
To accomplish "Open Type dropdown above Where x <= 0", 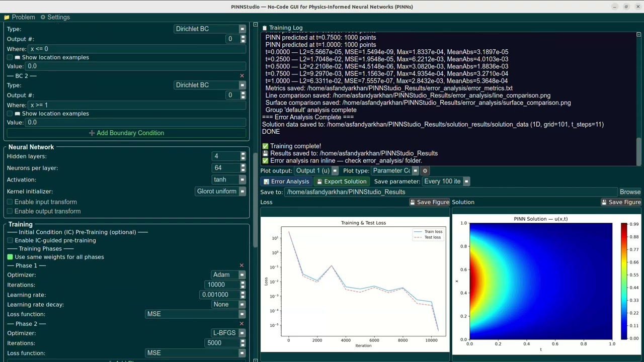I will (x=210, y=29).
